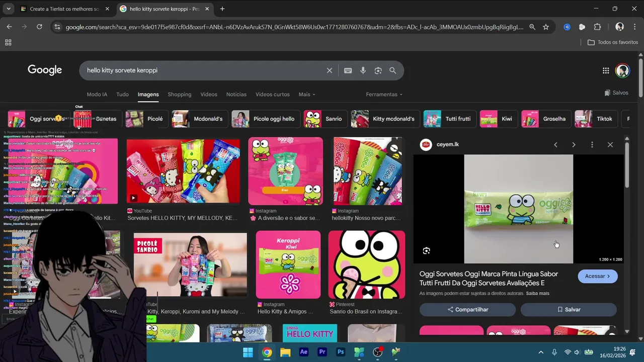This screenshot has height=362, width=644.
Task: Click the Compartilhar share button
Action: click(467, 310)
